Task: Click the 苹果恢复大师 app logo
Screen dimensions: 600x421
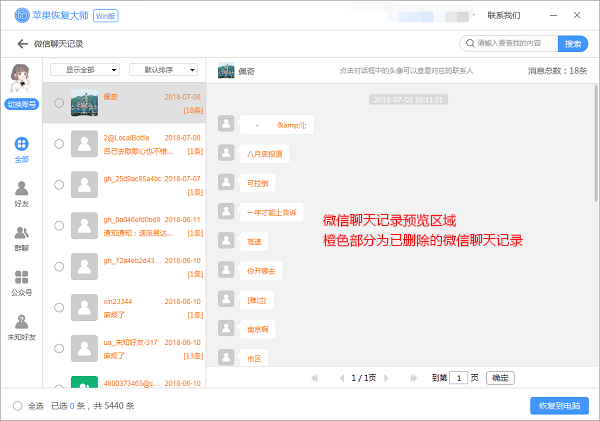Action: tap(22, 15)
